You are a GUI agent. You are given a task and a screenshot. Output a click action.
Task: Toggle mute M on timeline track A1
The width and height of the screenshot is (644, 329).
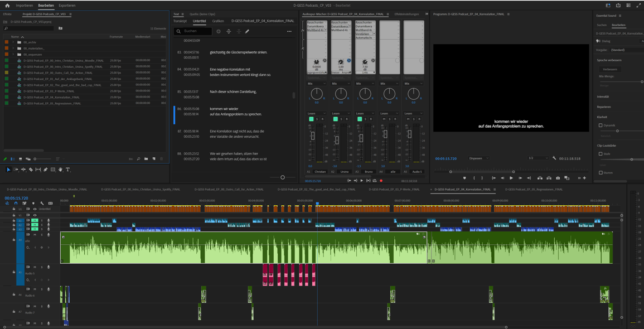(x=35, y=221)
